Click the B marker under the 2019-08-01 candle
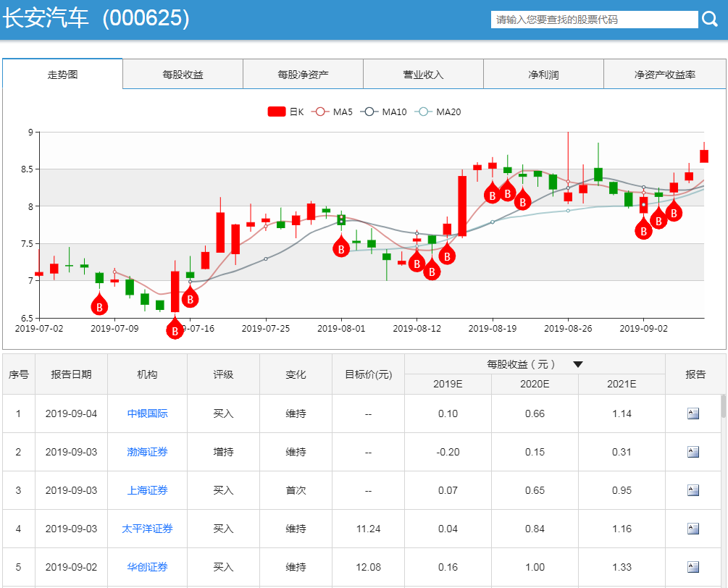Screen dimensions: 728x588 (341, 248)
